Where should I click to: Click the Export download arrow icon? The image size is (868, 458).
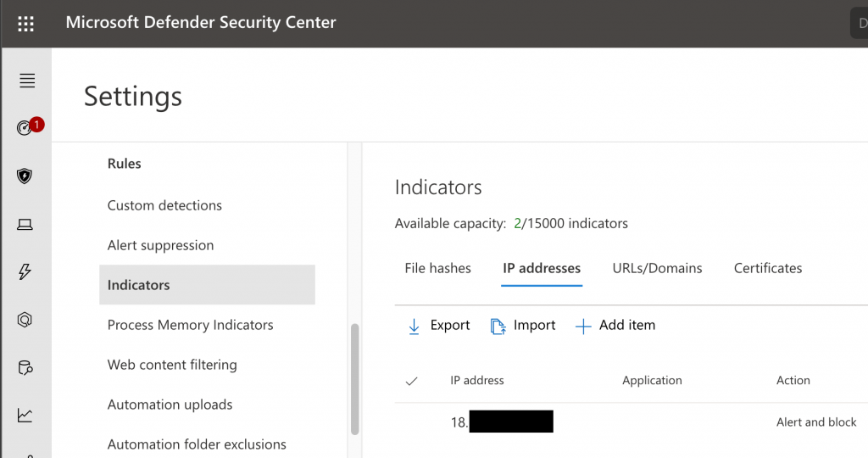pyautogui.click(x=414, y=327)
